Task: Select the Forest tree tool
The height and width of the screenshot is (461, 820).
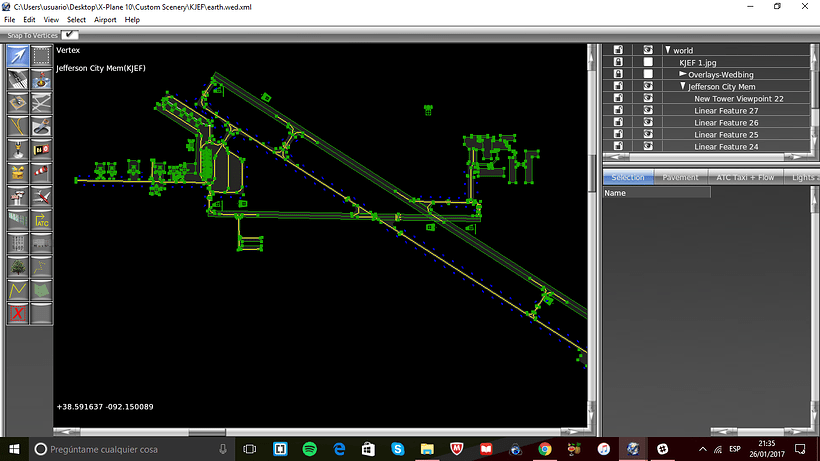Action: (18, 267)
